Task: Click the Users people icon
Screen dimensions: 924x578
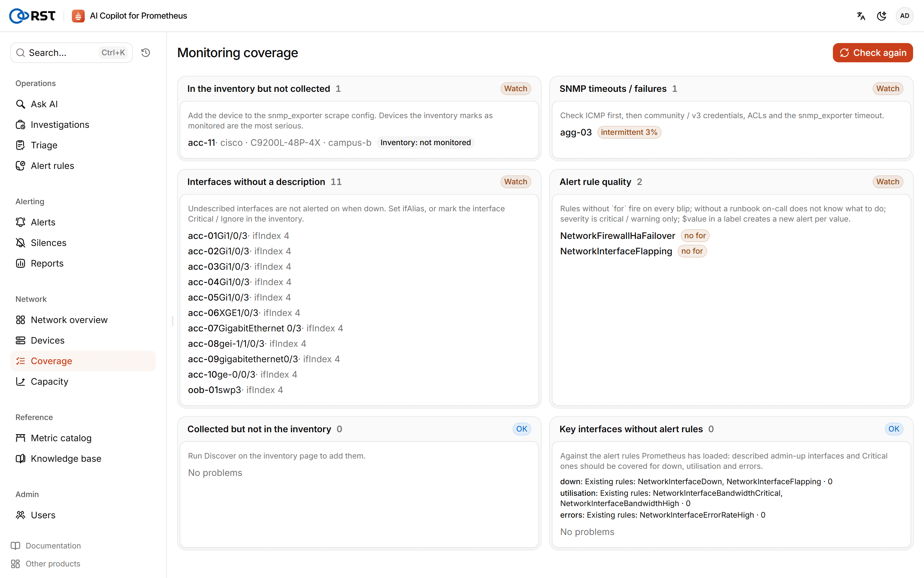Action: pos(21,515)
